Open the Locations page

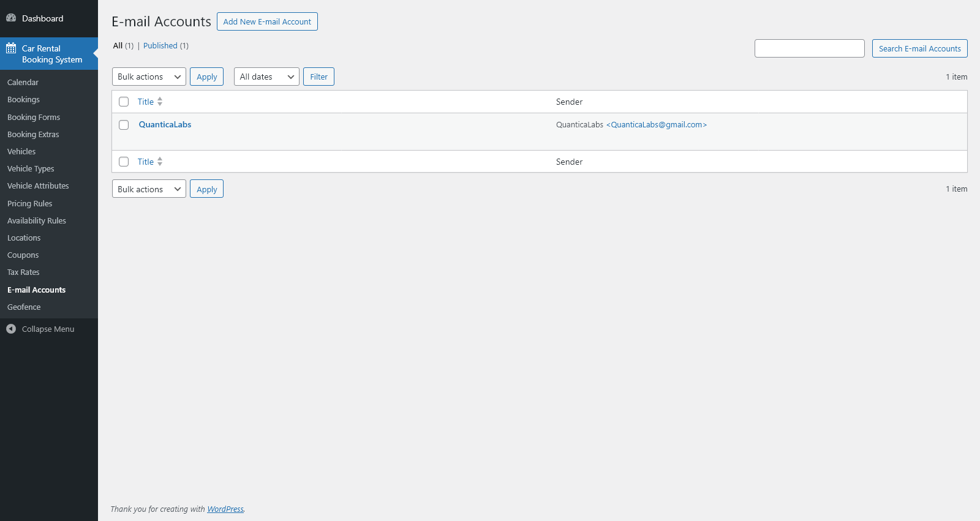click(24, 238)
